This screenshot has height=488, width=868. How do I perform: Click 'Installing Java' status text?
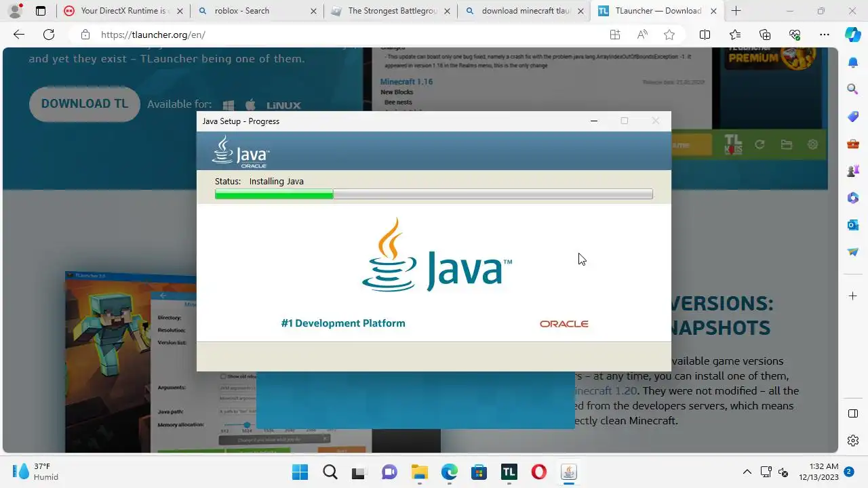(276, 181)
